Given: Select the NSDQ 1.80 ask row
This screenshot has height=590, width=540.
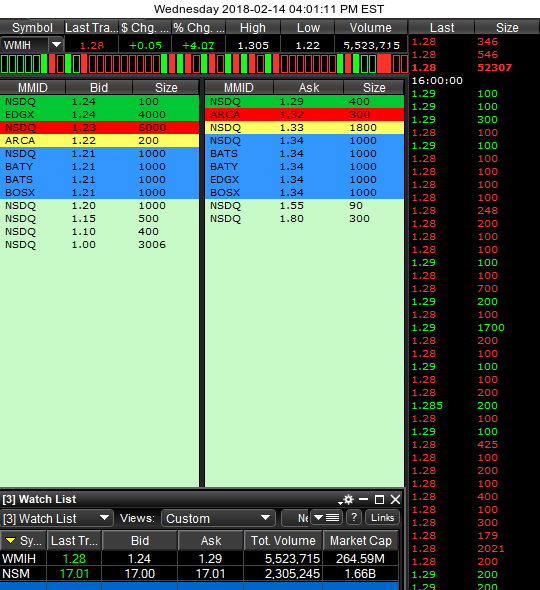Looking at the screenshot, I should pos(304,218).
